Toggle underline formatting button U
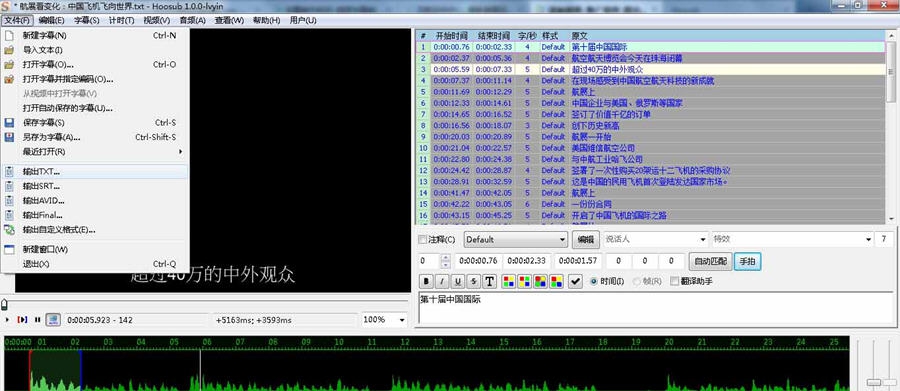The height and width of the screenshot is (391, 900). 457,281
